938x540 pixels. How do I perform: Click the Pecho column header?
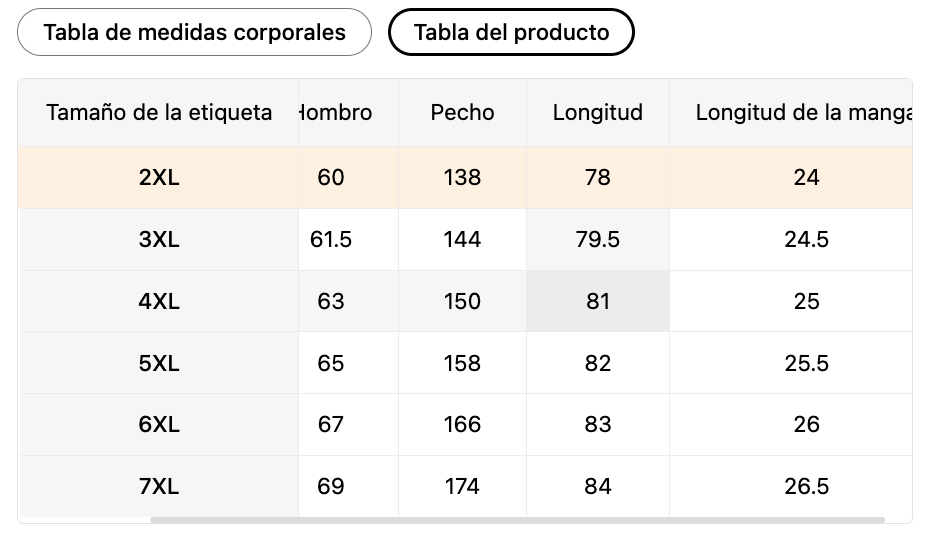pyautogui.click(x=462, y=113)
